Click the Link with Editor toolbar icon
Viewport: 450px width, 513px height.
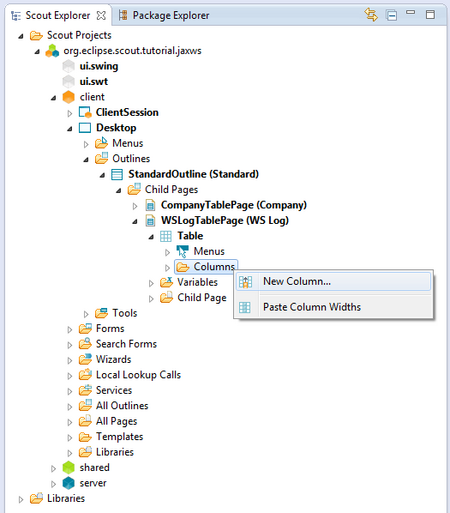(371, 15)
